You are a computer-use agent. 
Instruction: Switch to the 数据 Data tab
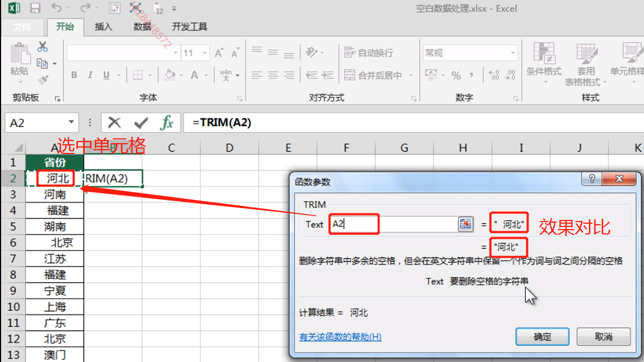coord(142,26)
